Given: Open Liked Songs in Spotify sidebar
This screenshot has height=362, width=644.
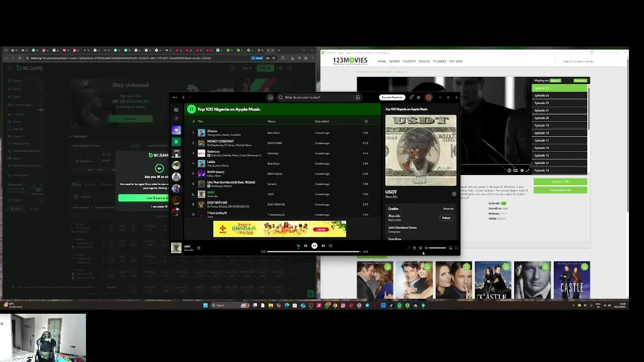Looking at the screenshot, I should pos(176,130).
